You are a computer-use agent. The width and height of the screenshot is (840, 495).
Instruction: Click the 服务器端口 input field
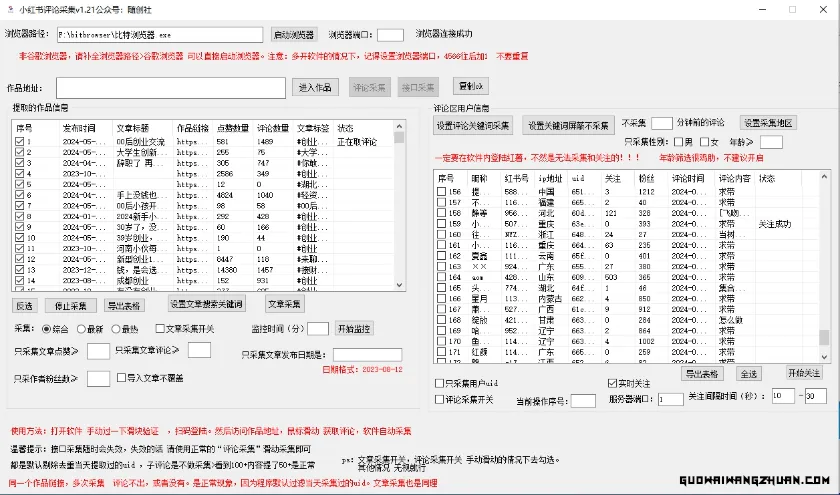pos(670,399)
